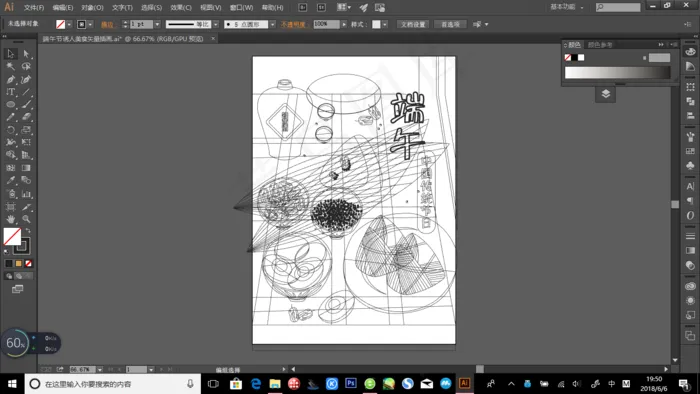Open the graphic style dropdown
Image resolution: width=700 pixels, height=394 pixels.
[x=385, y=25]
